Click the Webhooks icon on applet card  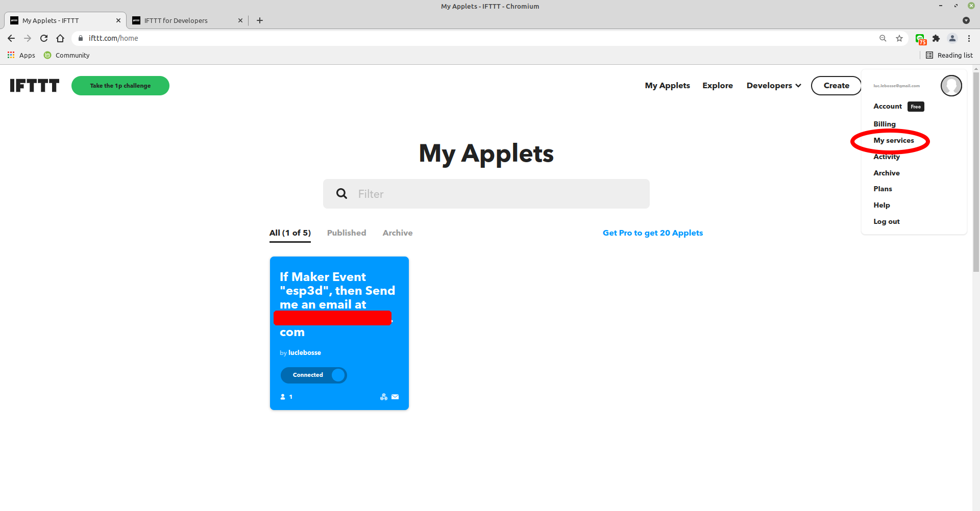coord(384,397)
